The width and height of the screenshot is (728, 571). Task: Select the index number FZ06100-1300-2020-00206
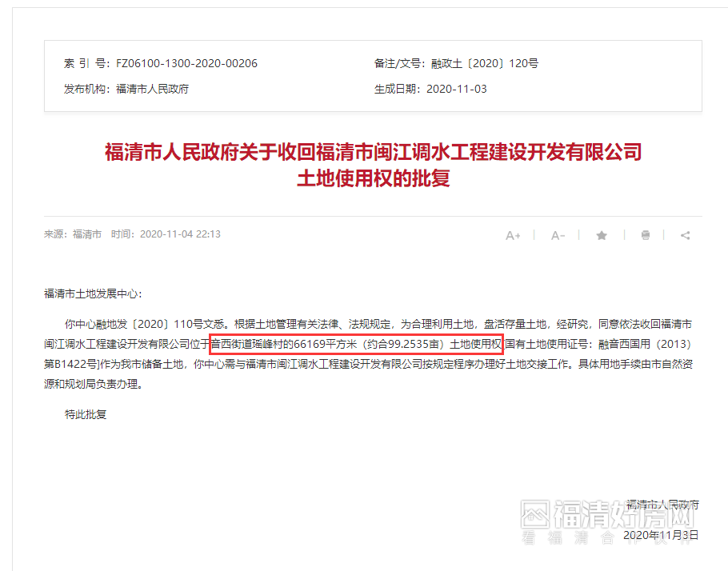pos(186,63)
